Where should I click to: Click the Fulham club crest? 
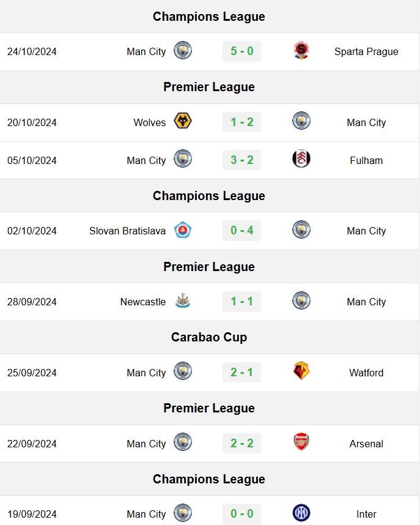[301, 158]
